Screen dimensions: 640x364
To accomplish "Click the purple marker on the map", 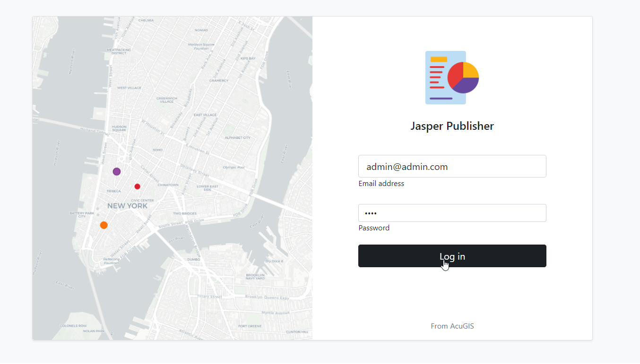I will 117,171.
